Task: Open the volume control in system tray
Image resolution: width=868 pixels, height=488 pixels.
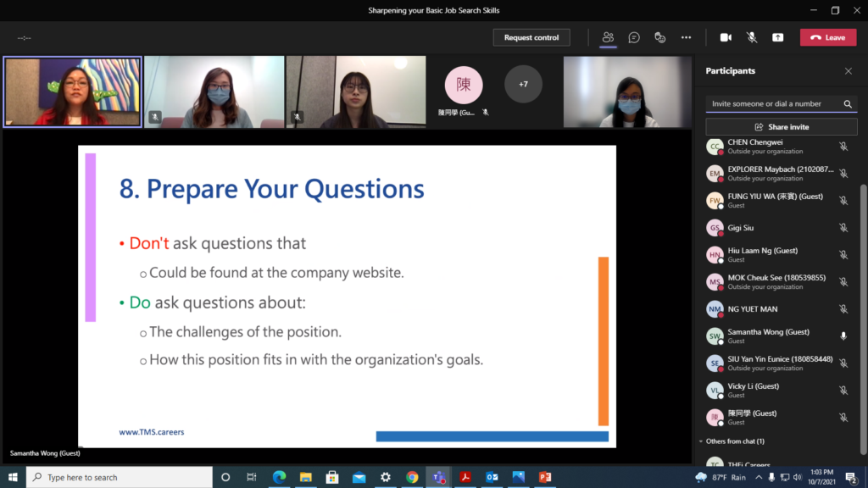Action: (x=797, y=477)
